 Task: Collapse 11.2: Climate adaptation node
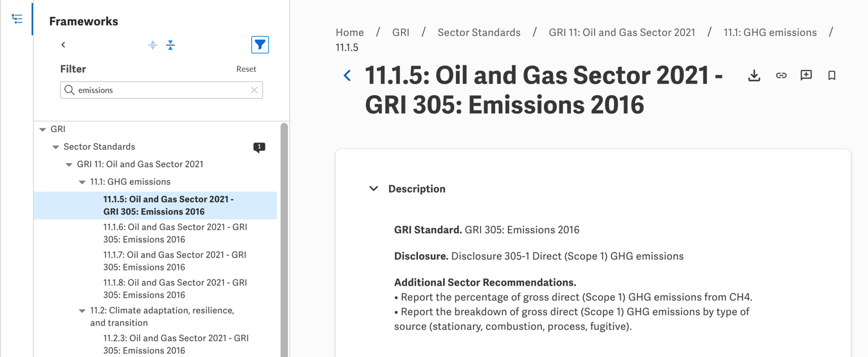pos(82,311)
